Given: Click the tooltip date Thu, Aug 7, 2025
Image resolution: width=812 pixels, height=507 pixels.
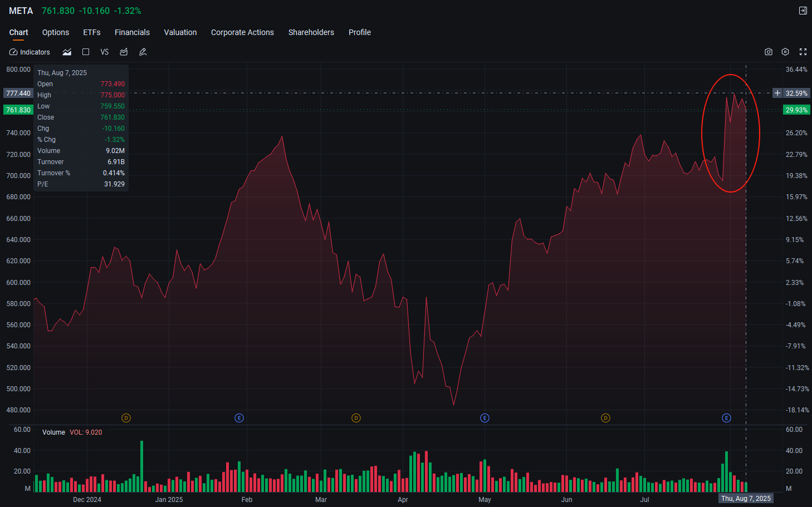Looking at the screenshot, I should tap(62, 73).
